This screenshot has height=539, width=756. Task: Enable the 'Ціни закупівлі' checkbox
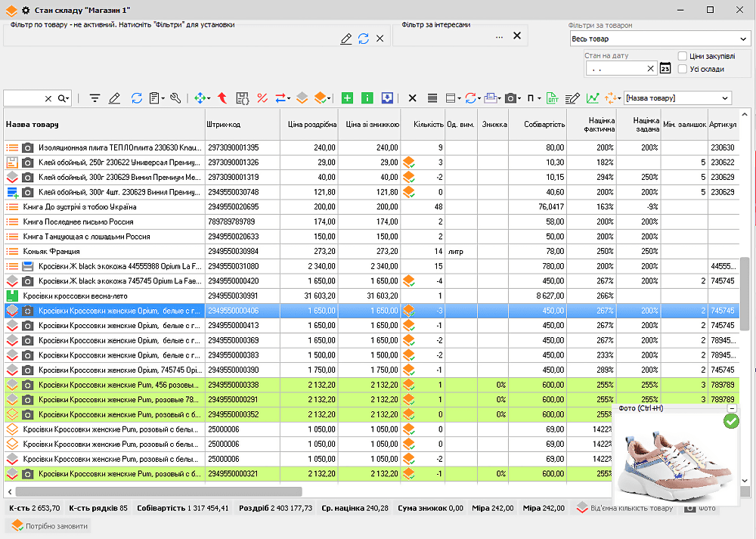(x=683, y=56)
